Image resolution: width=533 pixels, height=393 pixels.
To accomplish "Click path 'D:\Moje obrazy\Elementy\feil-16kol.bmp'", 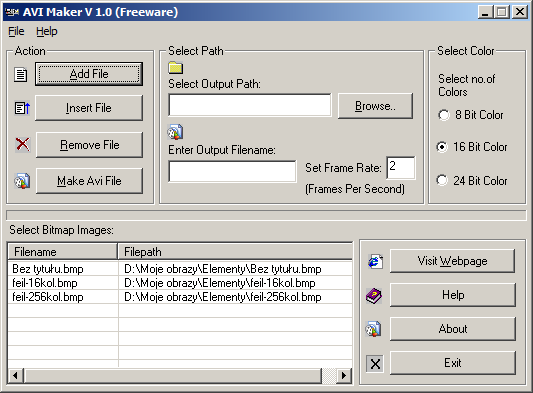I will click(x=220, y=283).
